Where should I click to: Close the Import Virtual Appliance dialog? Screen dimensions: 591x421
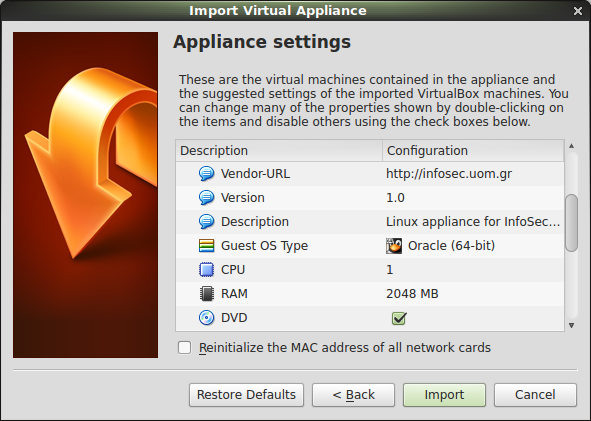tap(578, 11)
